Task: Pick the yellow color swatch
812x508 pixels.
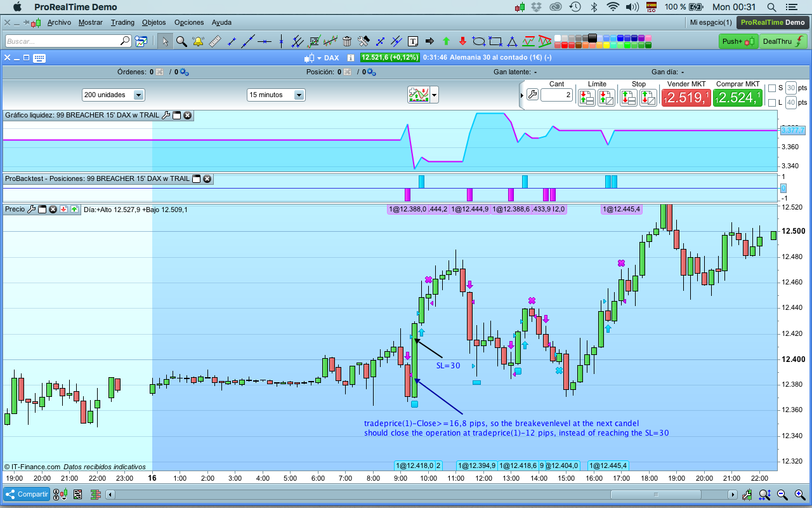Action: (x=606, y=45)
